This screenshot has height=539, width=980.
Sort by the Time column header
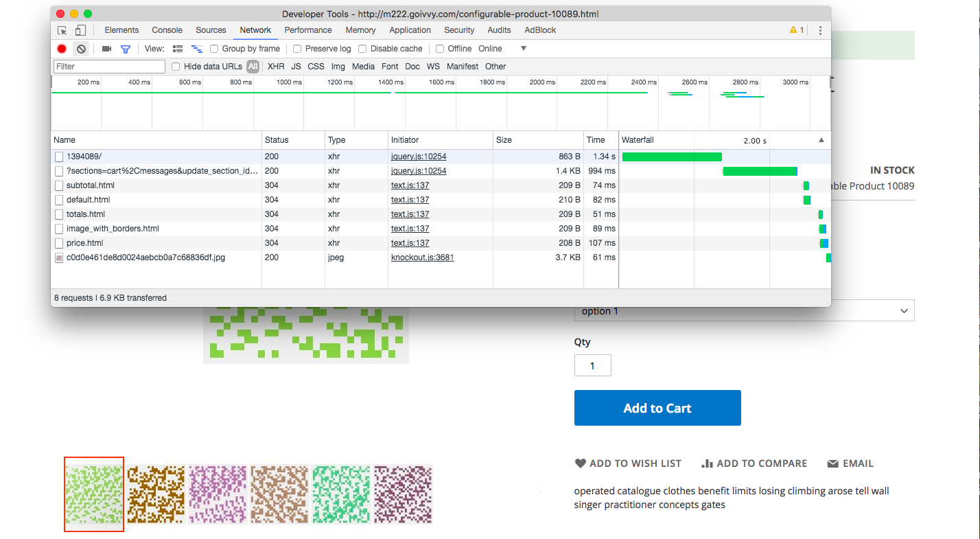pos(601,140)
